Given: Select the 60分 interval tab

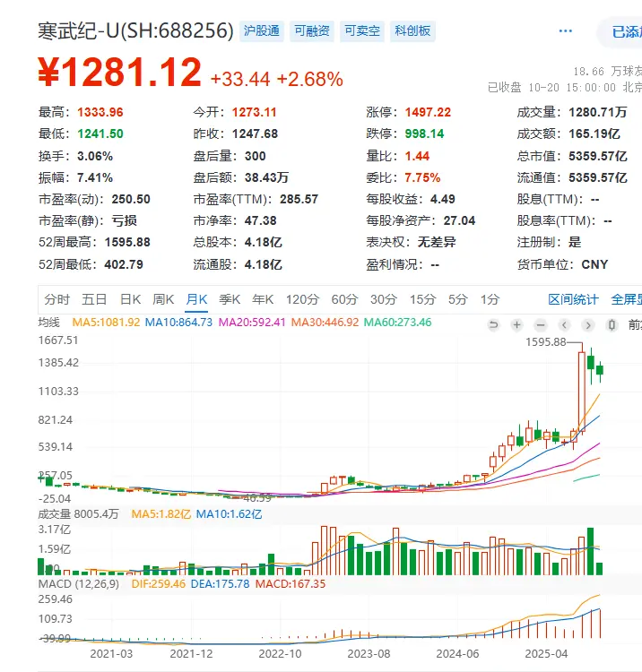Looking at the screenshot, I should [344, 299].
